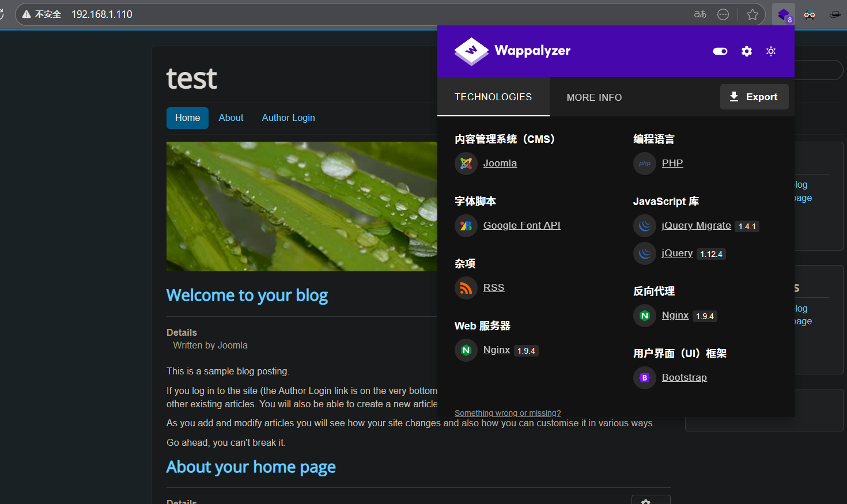847x504 pixels.
Task: Open Wappalyzer settings gear
Action: (746, 51)
